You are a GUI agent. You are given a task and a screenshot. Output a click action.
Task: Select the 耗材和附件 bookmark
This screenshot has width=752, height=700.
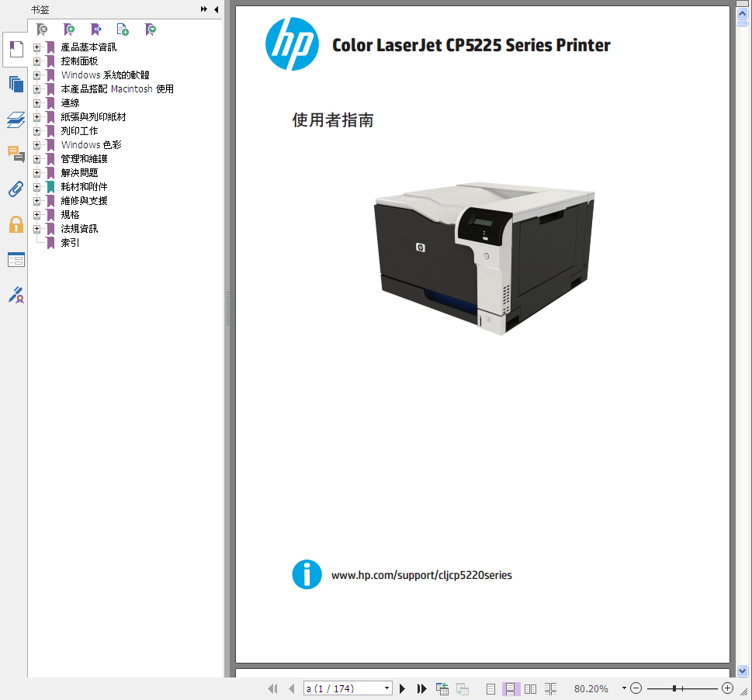[84, 186]
